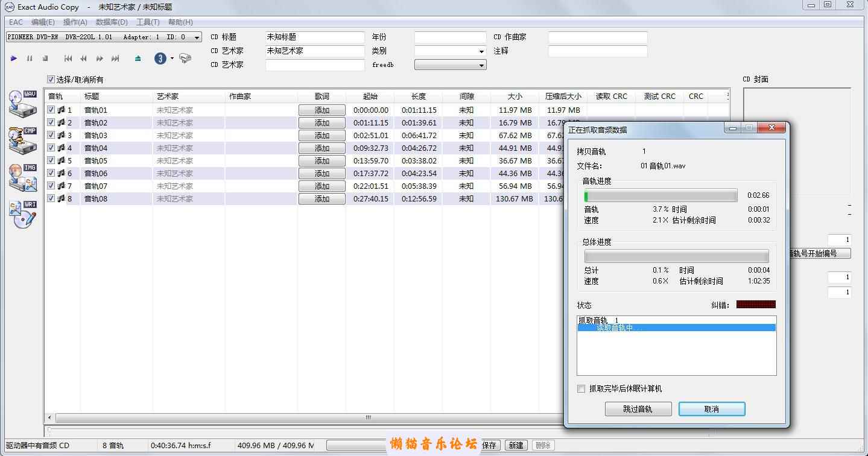The width and height of the screenshot is (868, 456).
Task: Open the 操作(A) menu
Action: (75, 22)
